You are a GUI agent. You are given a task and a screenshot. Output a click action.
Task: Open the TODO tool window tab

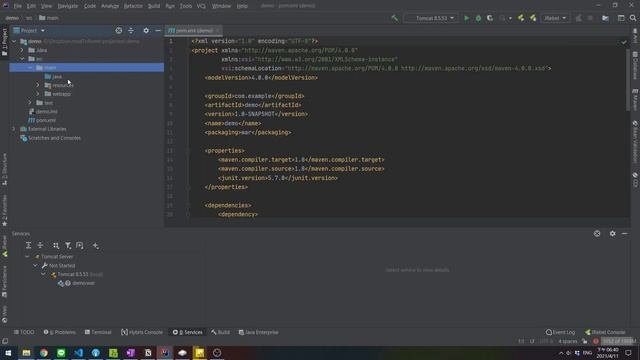[x=24, y=332]
